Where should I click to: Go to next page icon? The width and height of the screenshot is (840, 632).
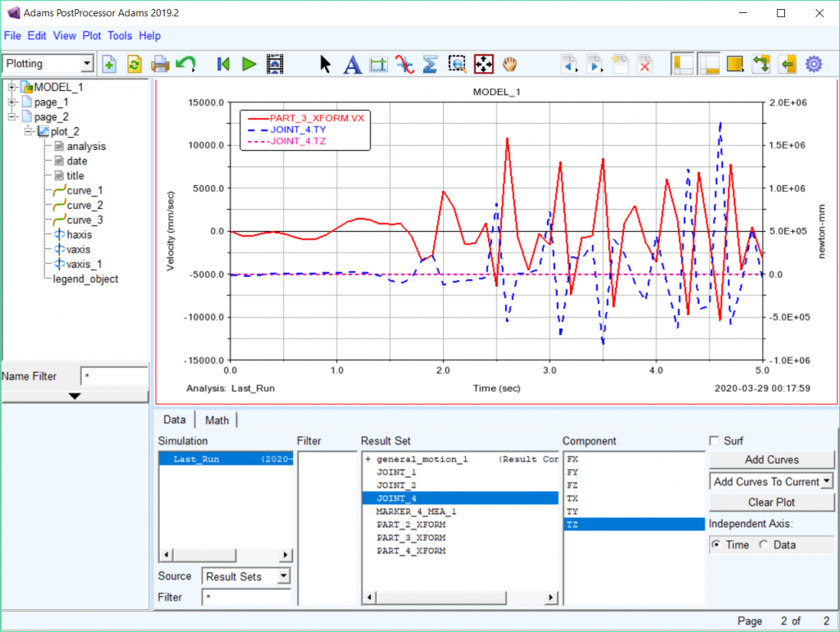[x=595, y=64]
